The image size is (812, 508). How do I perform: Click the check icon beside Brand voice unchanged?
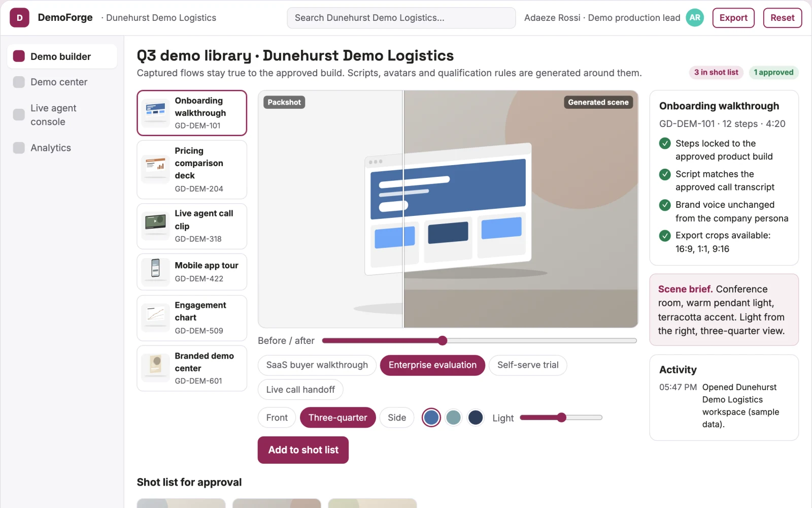(665, 205)
